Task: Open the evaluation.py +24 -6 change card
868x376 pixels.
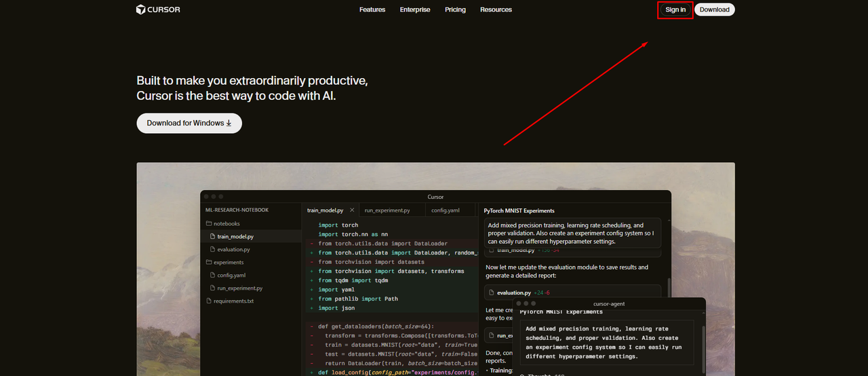Action: tap(573, 293)
